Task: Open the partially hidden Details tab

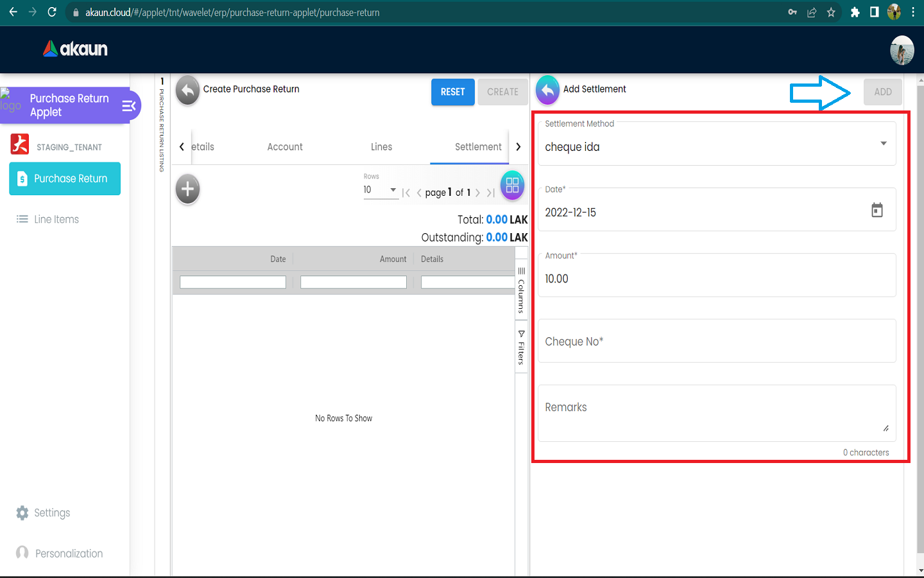Action: (x=203, y=147)
